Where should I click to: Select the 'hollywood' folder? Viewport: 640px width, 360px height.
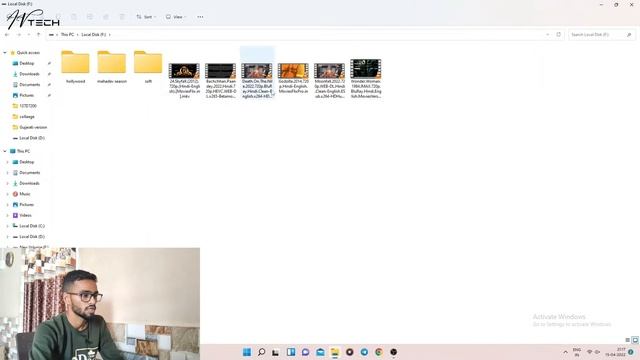(76, 67)
